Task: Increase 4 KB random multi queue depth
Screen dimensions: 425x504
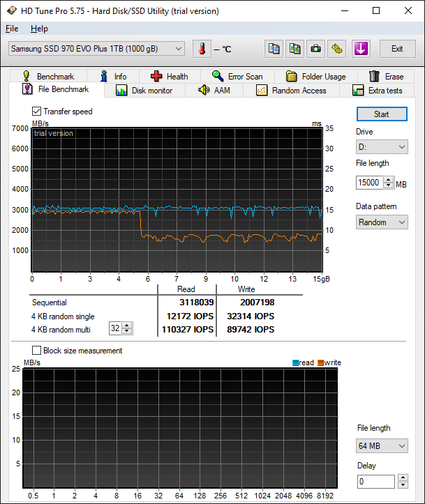Action: 127,326
